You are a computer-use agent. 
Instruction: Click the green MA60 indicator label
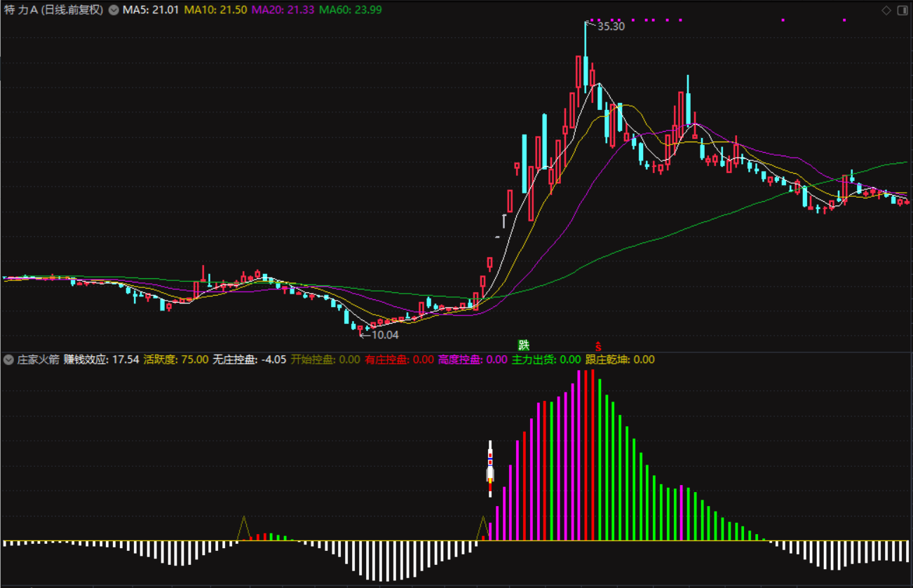tap(350, 10)
